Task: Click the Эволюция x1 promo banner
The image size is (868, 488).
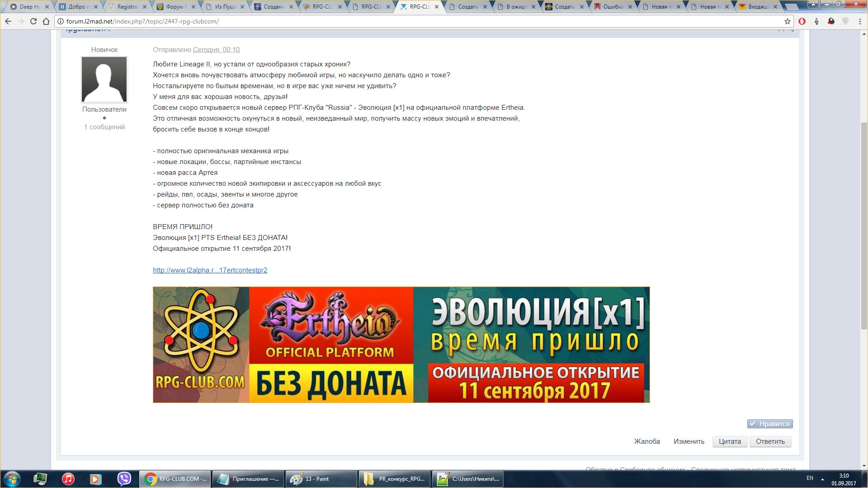Action: 401,345
